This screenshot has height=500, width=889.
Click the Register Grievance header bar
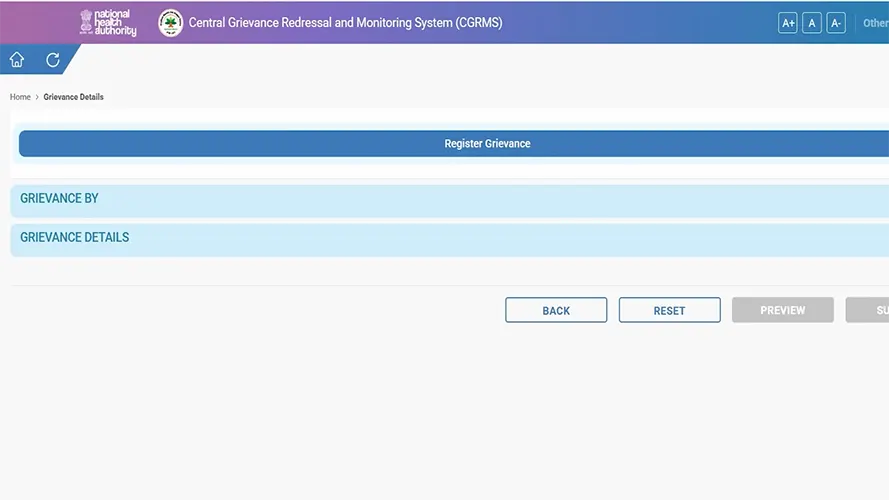pyautogui.click(x=454, y=143)
